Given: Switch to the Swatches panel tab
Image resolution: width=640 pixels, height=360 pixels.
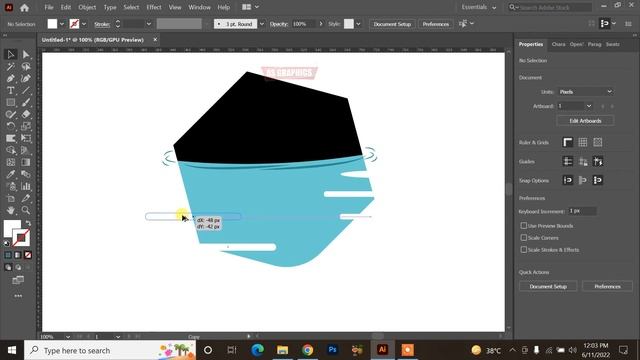Looking at the screenshot, I should tap(612, 44).
